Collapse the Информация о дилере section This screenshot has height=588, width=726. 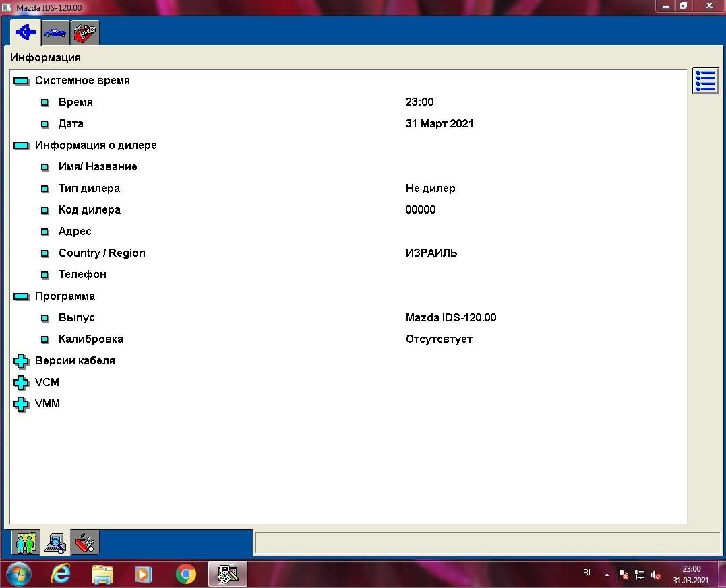click(21, 145)
